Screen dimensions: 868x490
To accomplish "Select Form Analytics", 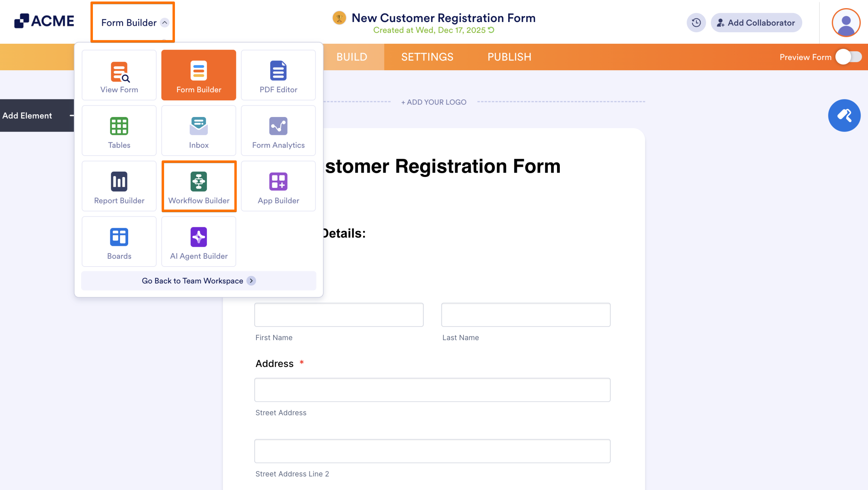I will point(278,131).
